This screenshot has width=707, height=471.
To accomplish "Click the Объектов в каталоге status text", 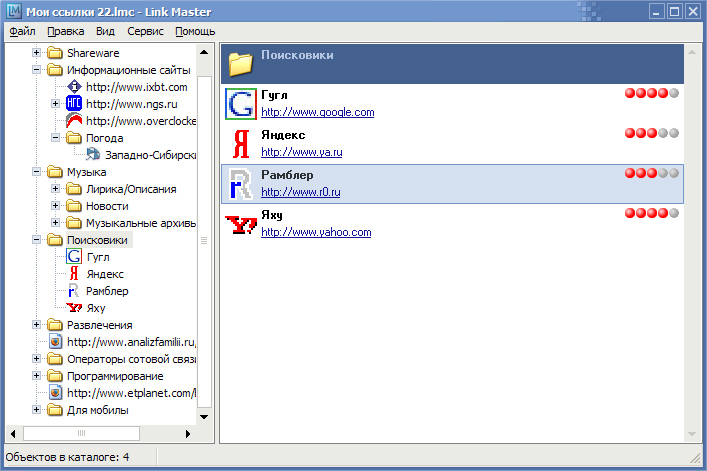I will [68, 457].
